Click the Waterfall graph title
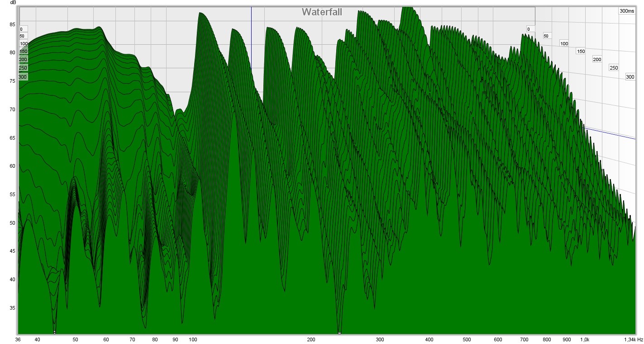 coord(322,12)
